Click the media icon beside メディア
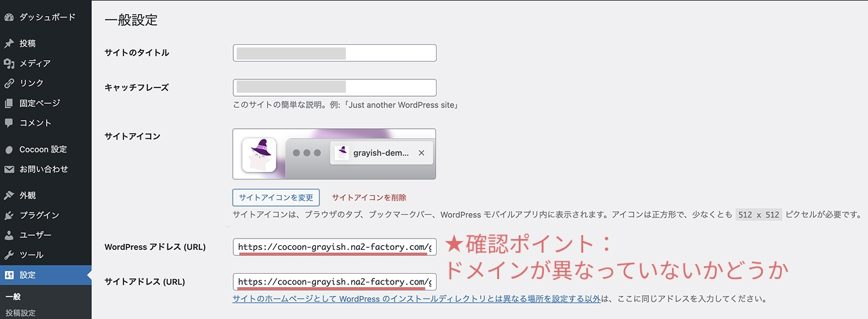Viewport: 868px width, 319px height. coord(9,64)
